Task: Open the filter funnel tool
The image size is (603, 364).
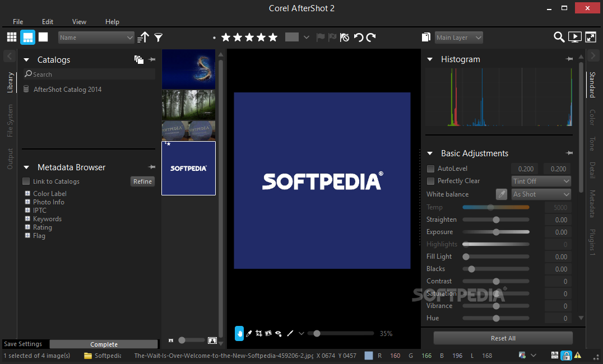Action: 159,38
